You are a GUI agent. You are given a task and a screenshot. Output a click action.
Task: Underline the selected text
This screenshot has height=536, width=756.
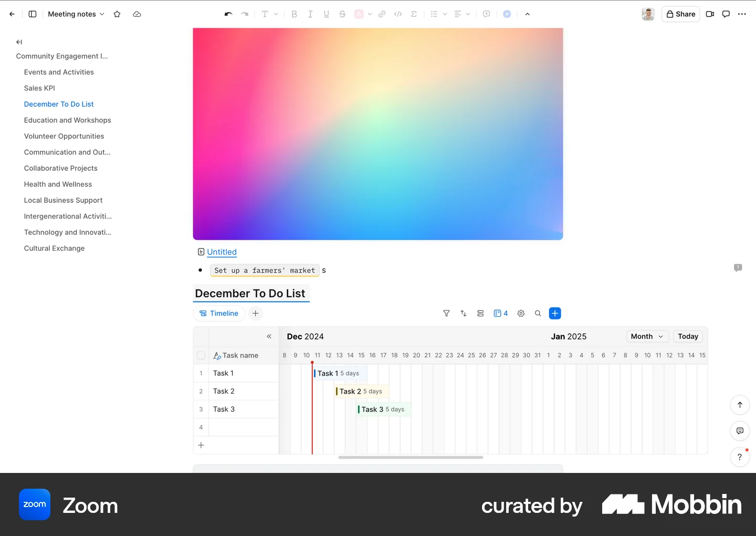(327, 14)
